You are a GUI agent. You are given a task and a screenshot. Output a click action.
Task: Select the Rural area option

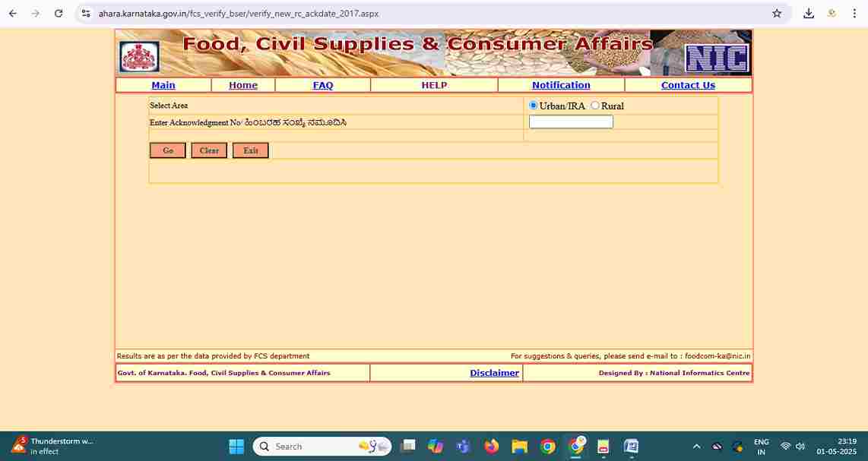594,106
